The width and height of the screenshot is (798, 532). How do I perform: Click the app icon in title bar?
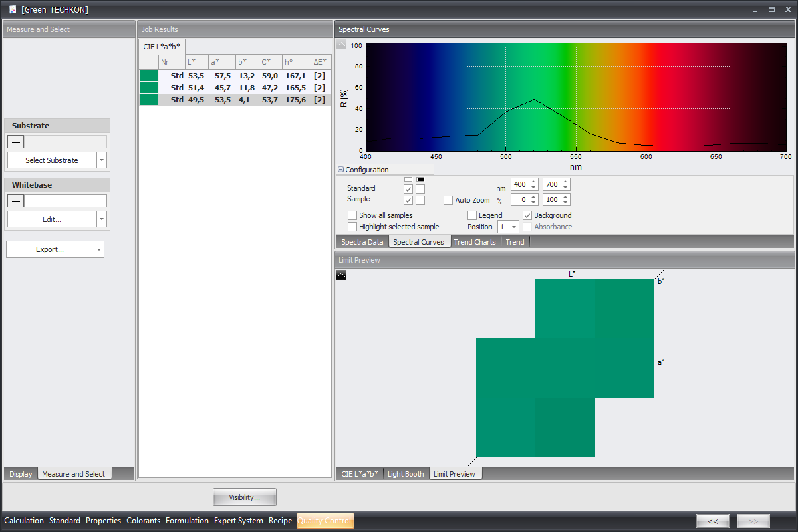click(x=12, y=9)
